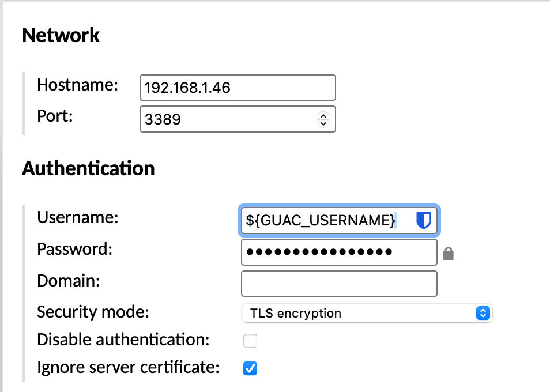
Task: Click the "Password:" label text
Action: coord(74,249)
